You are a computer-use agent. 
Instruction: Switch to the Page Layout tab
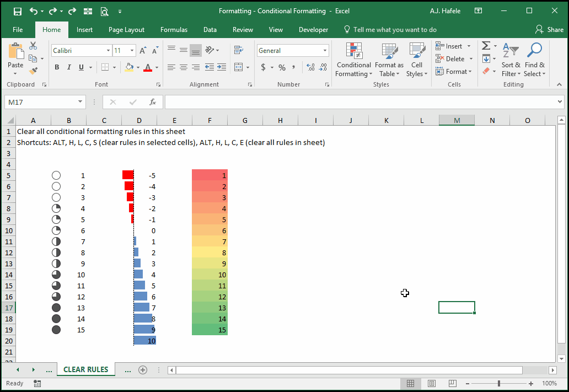[x=126, y=30]
